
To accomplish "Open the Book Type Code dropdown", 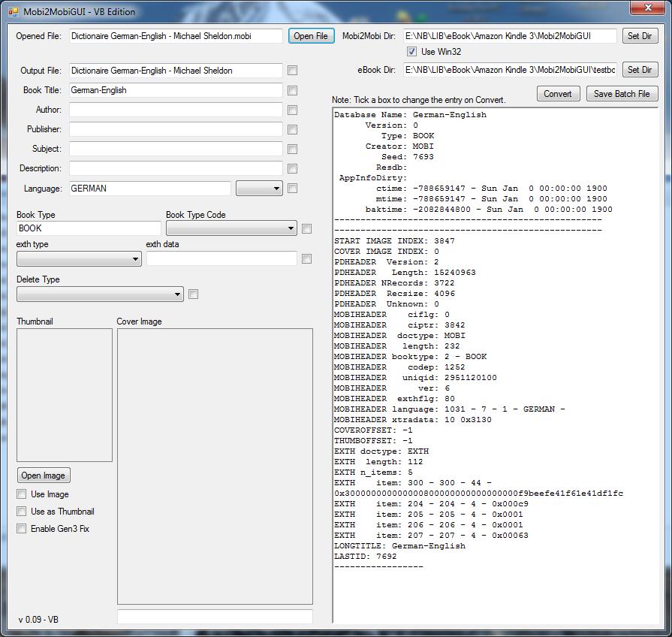I will pyautogui.click(x=231, y=228).
